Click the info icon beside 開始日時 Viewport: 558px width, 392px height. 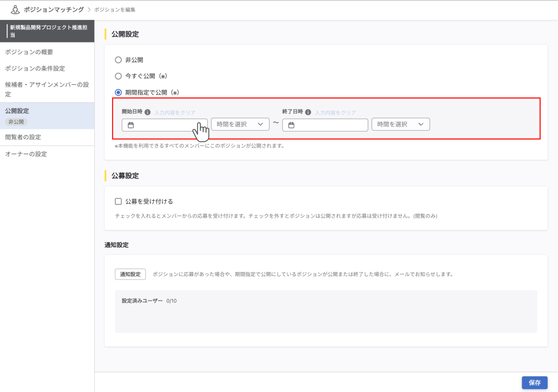coord(147,112)
